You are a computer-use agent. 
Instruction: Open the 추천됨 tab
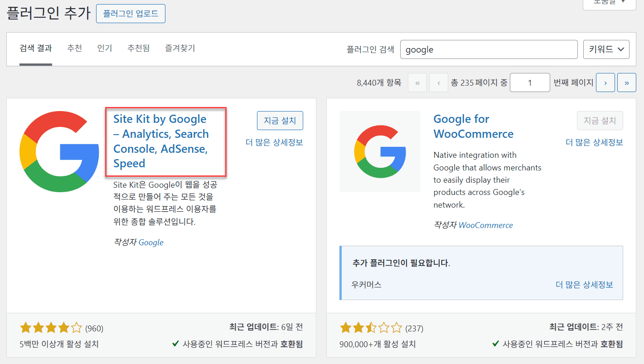(138, 48)
